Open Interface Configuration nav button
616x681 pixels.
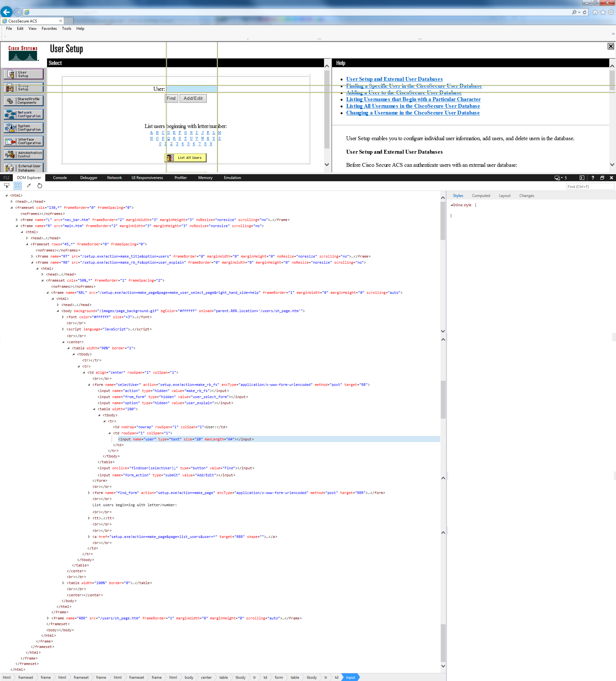24,141
